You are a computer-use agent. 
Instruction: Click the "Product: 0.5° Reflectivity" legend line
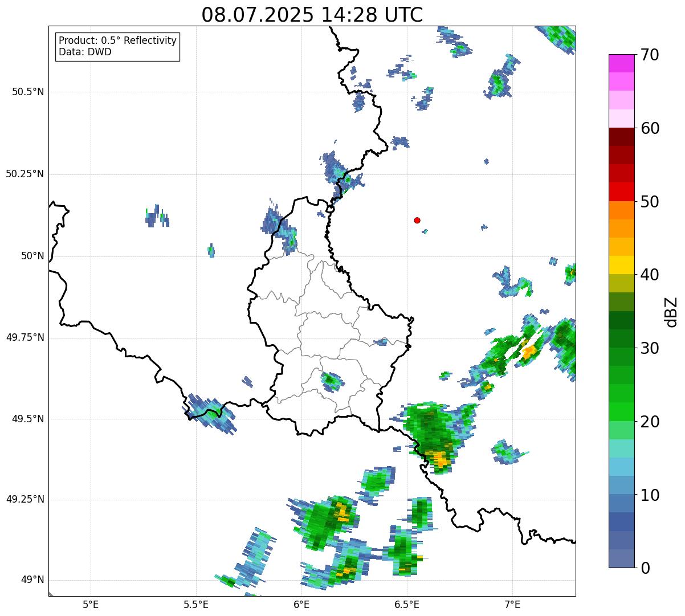click(x=118, y=41)
